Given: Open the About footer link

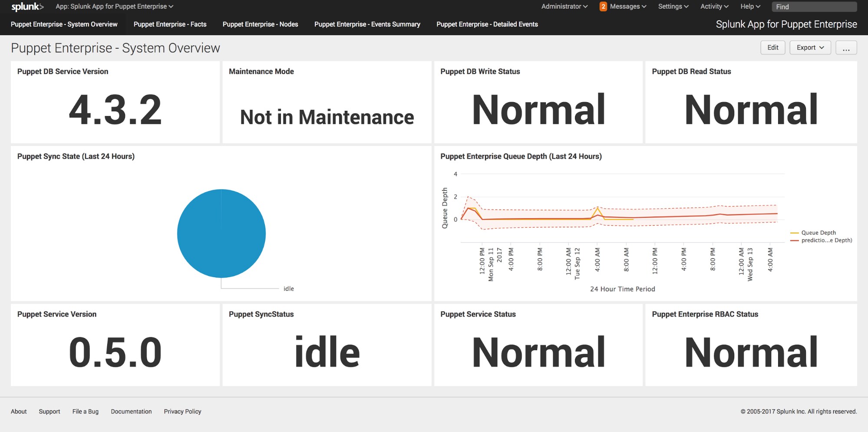Looking at the screenshot, I should [x=19, y=412].
